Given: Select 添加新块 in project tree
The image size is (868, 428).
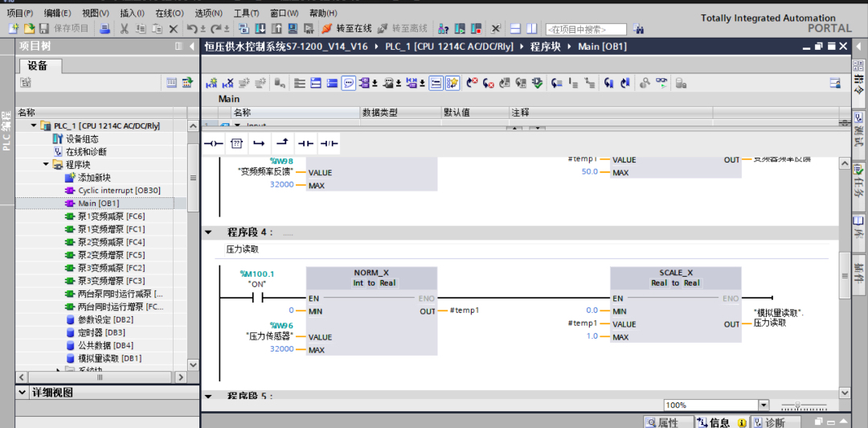Looking at the screenshot, I should click(88, 178).
